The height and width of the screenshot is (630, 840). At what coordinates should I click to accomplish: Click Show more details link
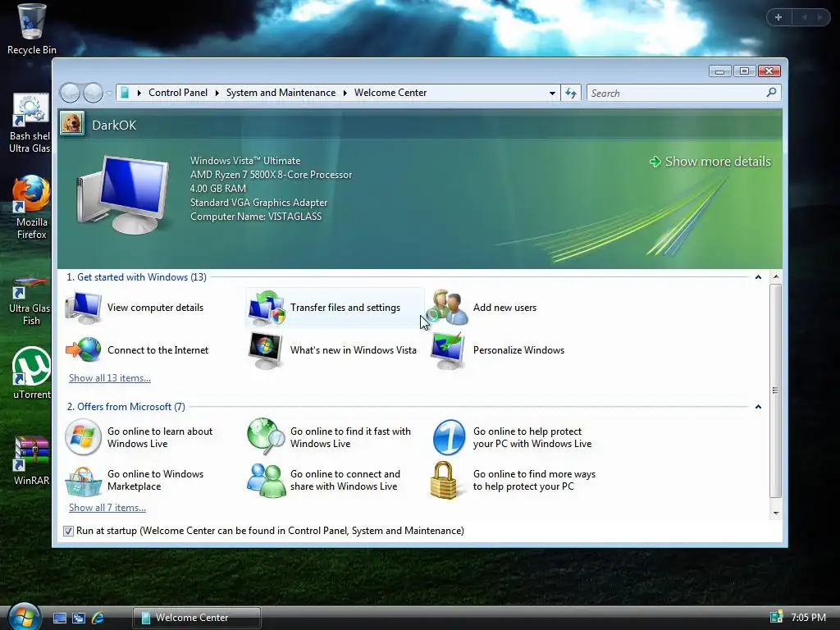click(x=710, y=162)
